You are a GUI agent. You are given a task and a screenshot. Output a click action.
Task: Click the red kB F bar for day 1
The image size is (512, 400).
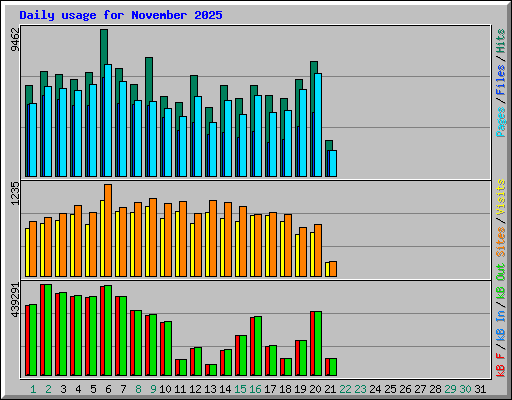coord(27,340)
